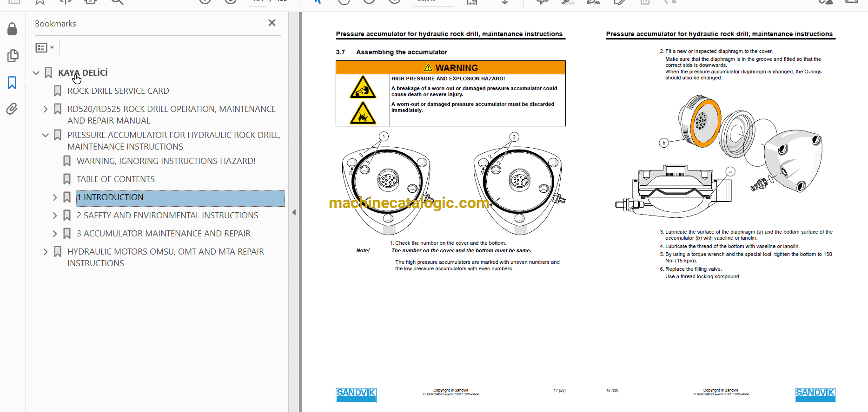Viewport: 868px width, 412px height.
Task: Click step '1. Check the number on the cover'
Action: (x=448, y=243)
